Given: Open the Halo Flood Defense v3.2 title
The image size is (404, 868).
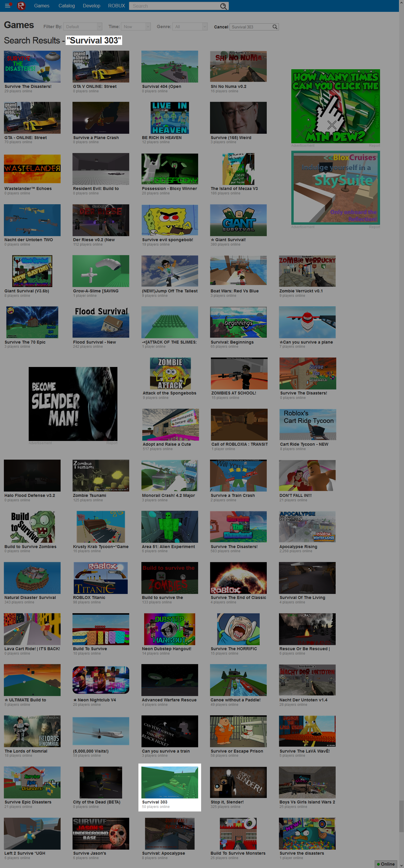Looking at the screenshot, I should (x=30, y=496).
